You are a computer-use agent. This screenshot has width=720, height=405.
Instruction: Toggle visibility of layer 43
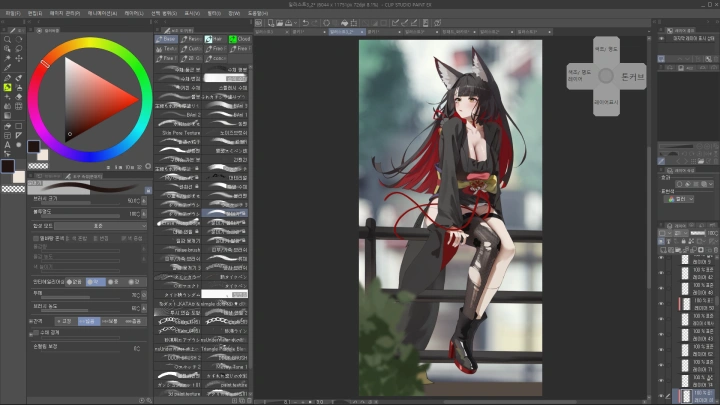coord(661,335)
